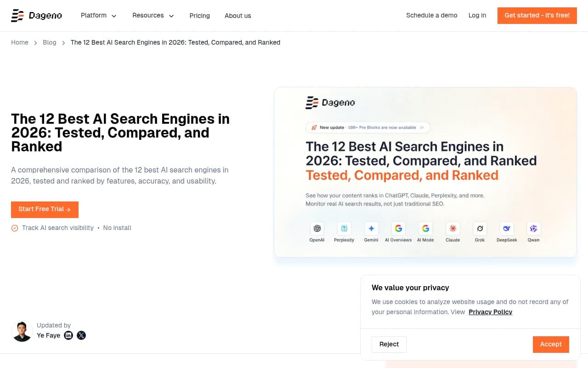Image resolution: width=588 pixels, height=368 pixels.
Task: Click the Get started - it's free! button
Action: [537, 16]
